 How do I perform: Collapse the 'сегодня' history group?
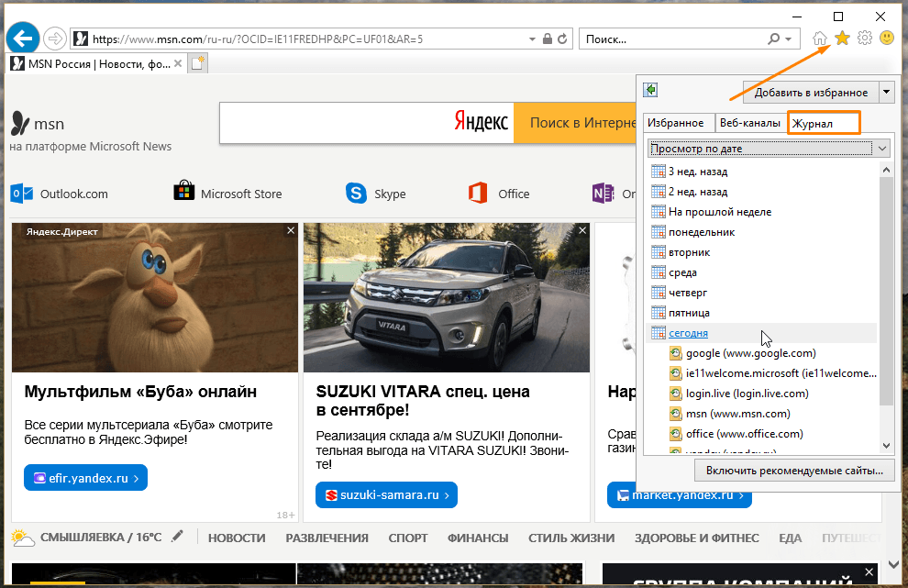[x=688, y=333]
